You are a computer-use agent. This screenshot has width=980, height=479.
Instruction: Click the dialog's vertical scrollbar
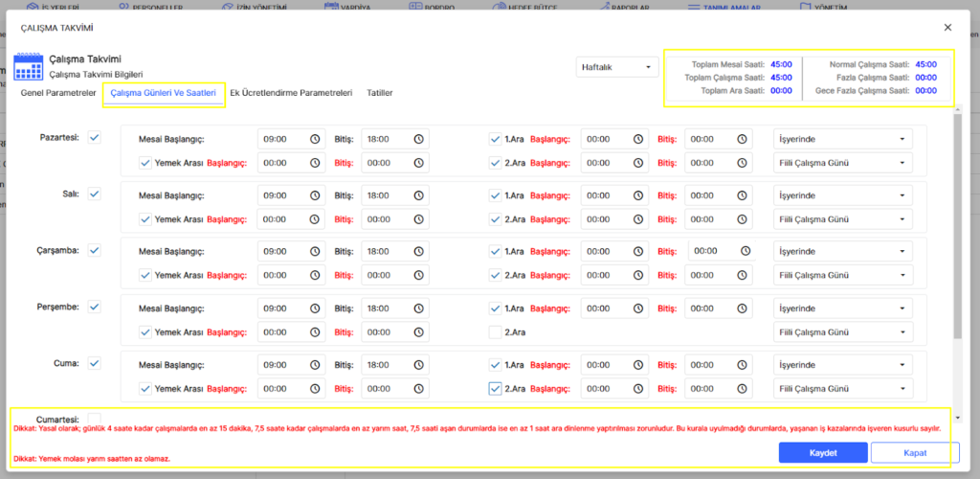(958, 230)
